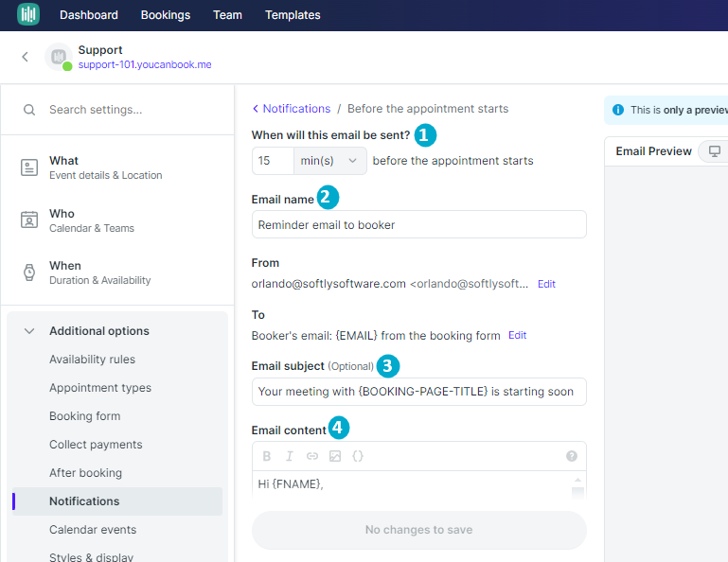Switch email preview to desktop view

[715, 151]
